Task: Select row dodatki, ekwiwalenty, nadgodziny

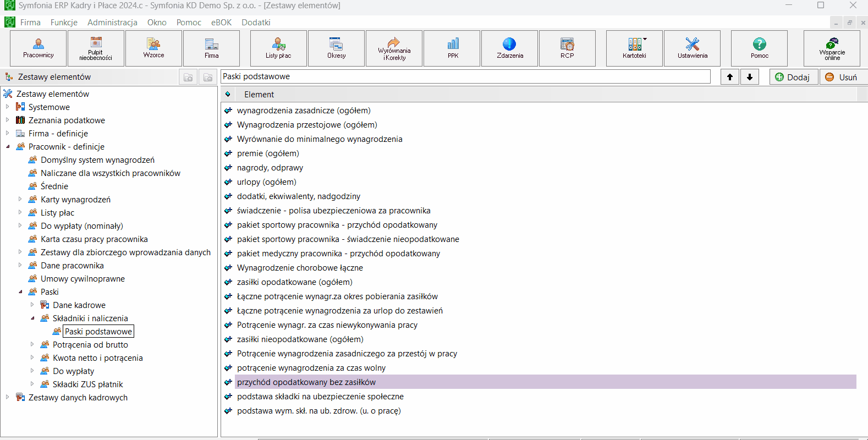Action: (545, 196)
